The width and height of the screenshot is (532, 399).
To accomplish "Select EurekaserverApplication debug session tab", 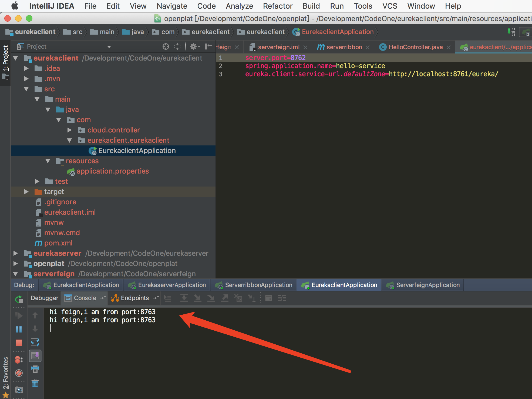I will click(x=167, y=285).
